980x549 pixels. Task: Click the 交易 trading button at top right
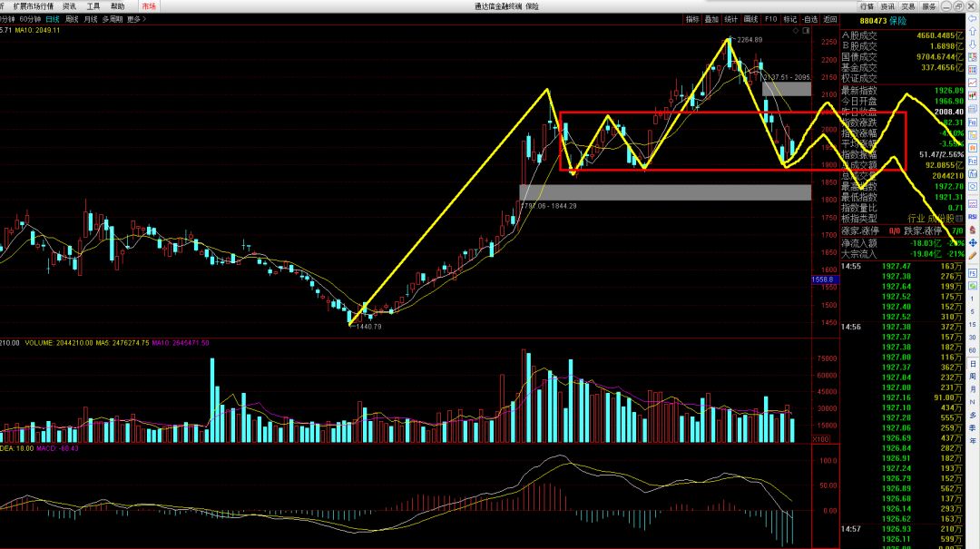tap(908, 6)
